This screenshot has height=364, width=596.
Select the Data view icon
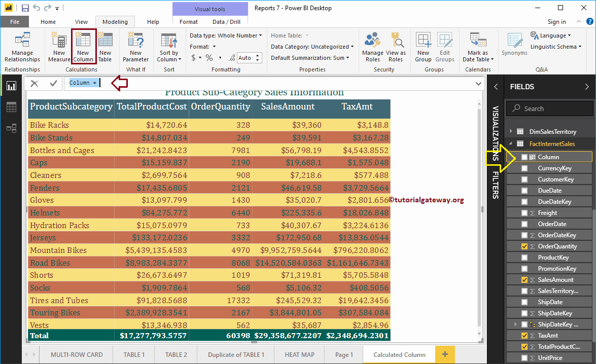pyautogui.click(x=11, y=107)
